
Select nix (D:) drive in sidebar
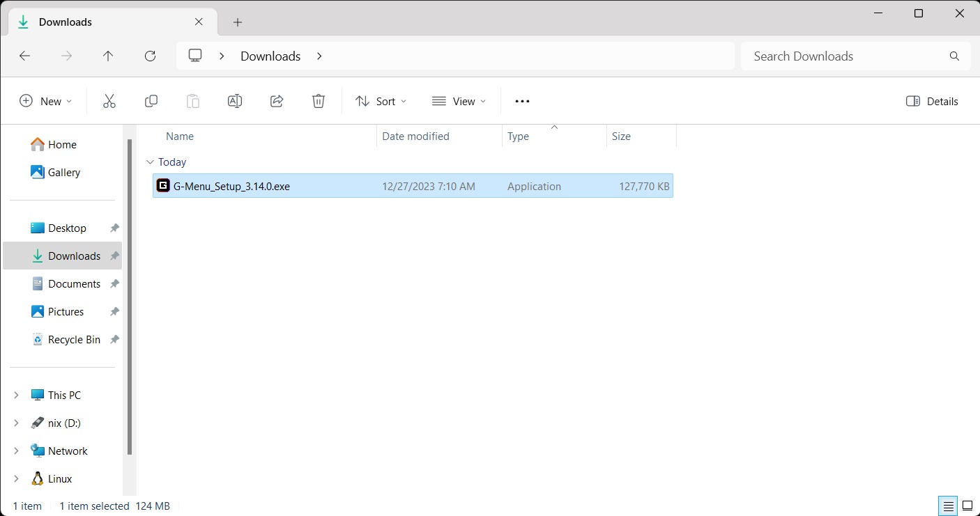click(62, 423)
